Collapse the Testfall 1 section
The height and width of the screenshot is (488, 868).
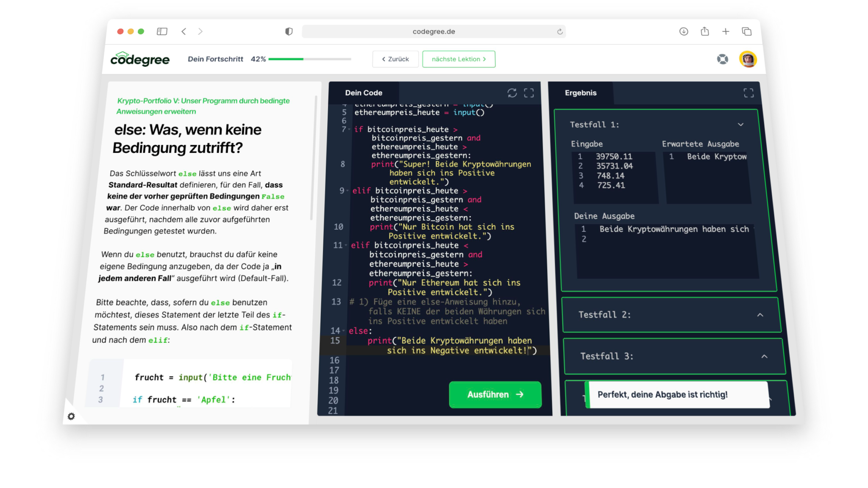740,124
